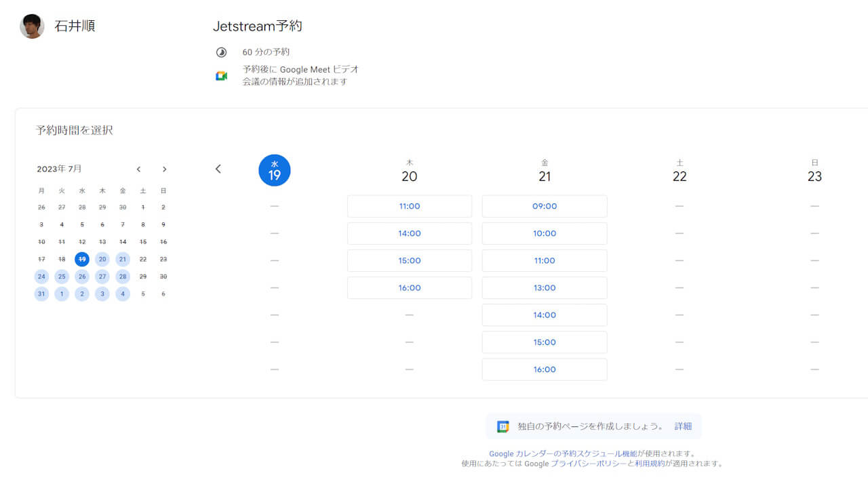
Task: Select date 25 in the mini calendar
Action: pyautogui.click(x=61, y=276)
